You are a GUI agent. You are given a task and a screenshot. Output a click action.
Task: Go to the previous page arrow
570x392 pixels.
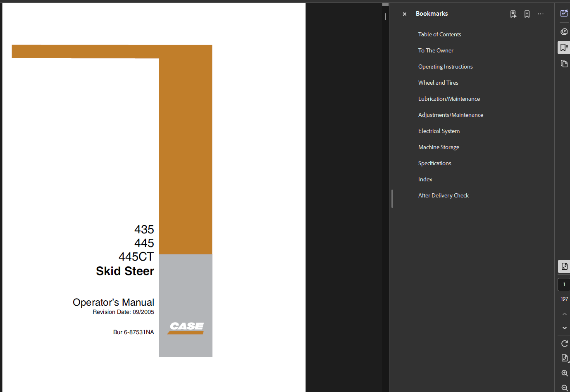[x=565, y=314]
